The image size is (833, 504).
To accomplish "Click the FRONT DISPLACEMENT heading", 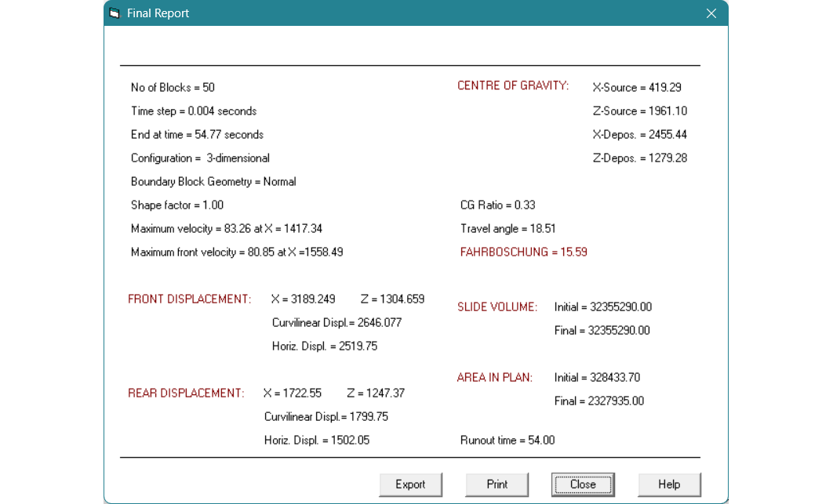I will coord(189,299).
